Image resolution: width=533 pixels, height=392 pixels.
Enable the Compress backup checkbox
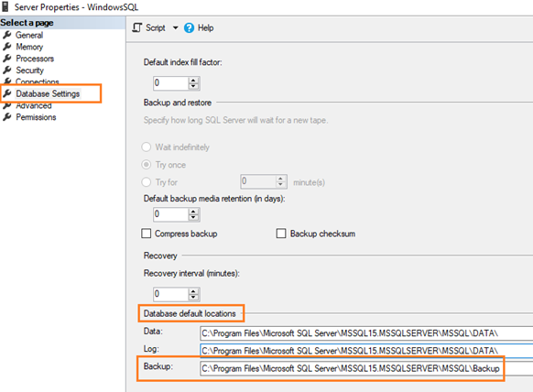point(147,234)
